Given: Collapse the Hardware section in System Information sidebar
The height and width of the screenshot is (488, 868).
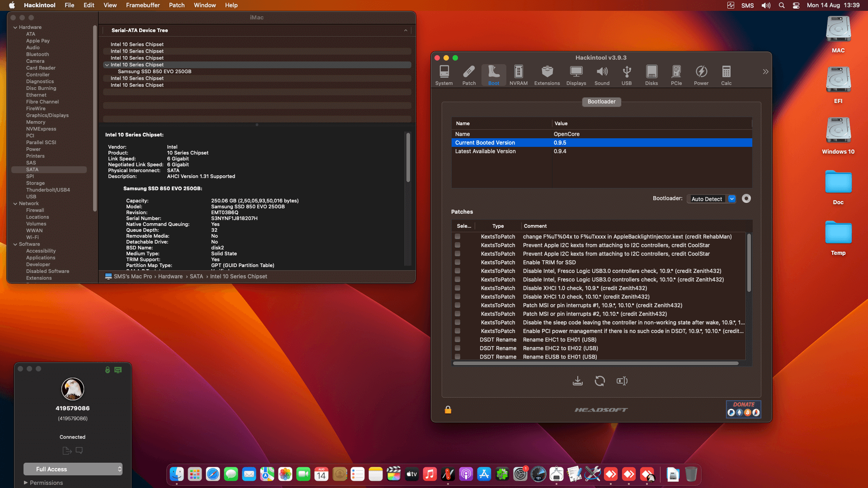Looking at the screenshot, I should 15,27.
